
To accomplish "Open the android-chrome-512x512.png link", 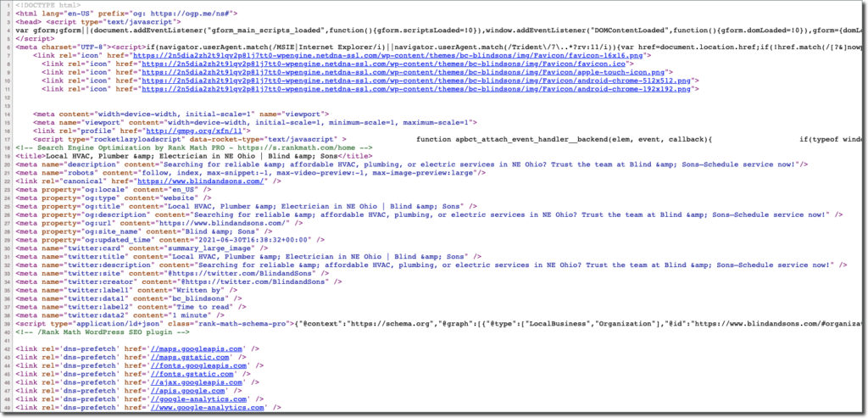I will [418, 81].
